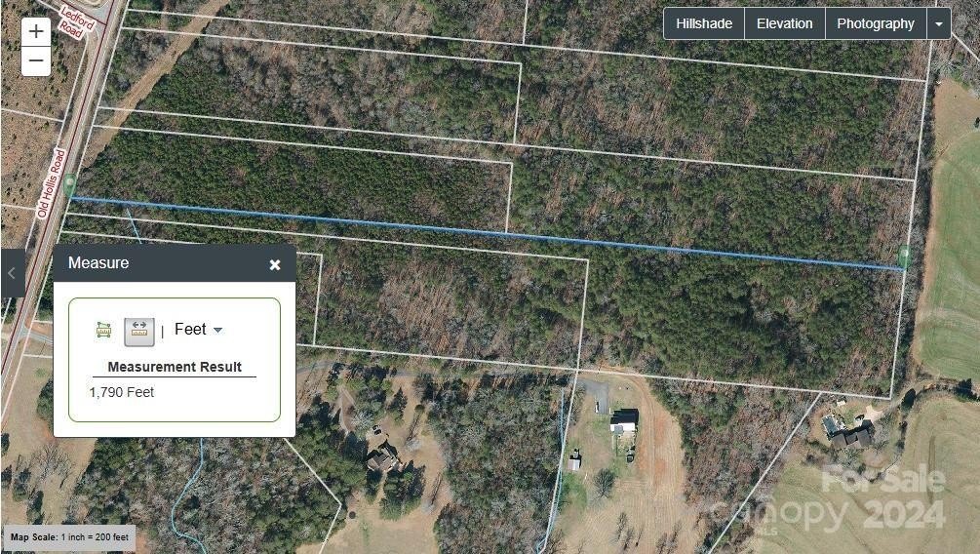Click the Old Hollis Road label
Image resolution: width=980 pixels, height=554 pixels.
(x=52, y=183)
